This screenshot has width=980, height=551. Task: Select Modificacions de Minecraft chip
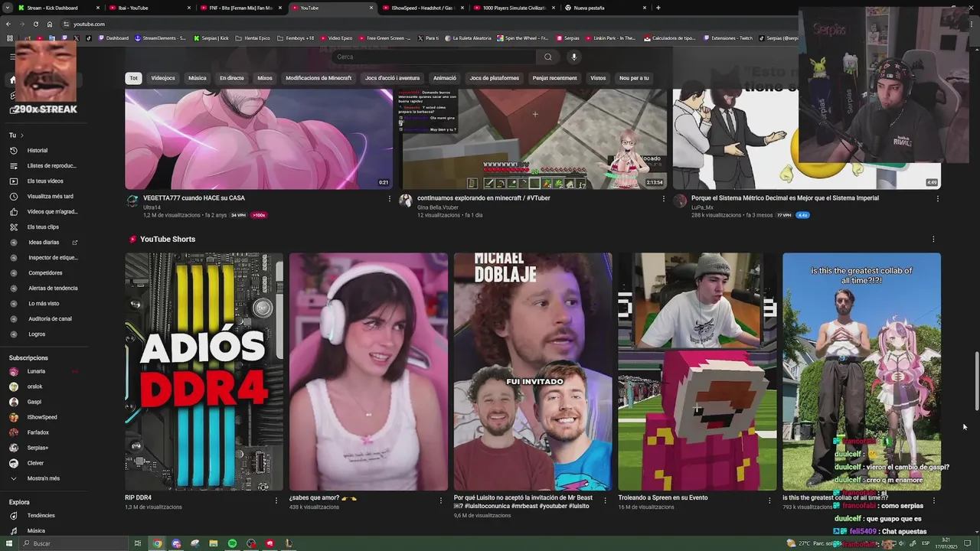click(318, 78)
